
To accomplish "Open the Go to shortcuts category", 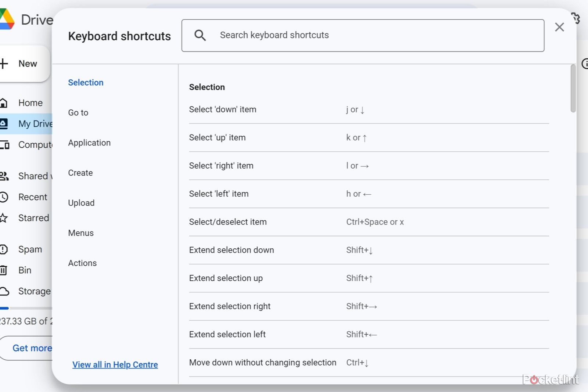I will (x=78, y=113).
